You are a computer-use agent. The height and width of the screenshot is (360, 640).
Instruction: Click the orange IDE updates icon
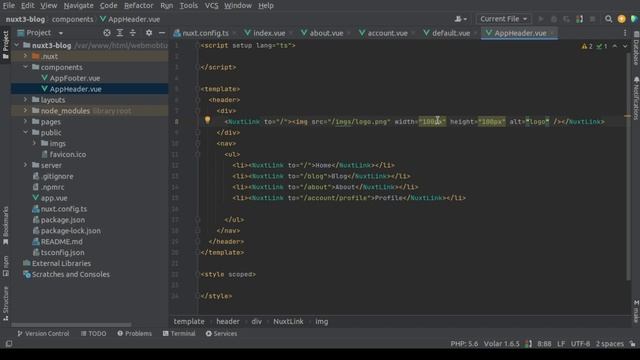(x=622, y=19)
